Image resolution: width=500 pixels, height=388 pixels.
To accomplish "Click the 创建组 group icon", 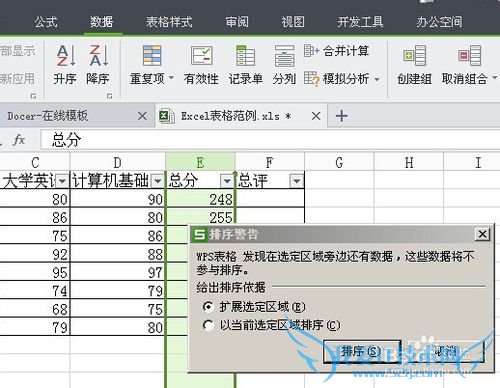I will click(x=414, y=55).
